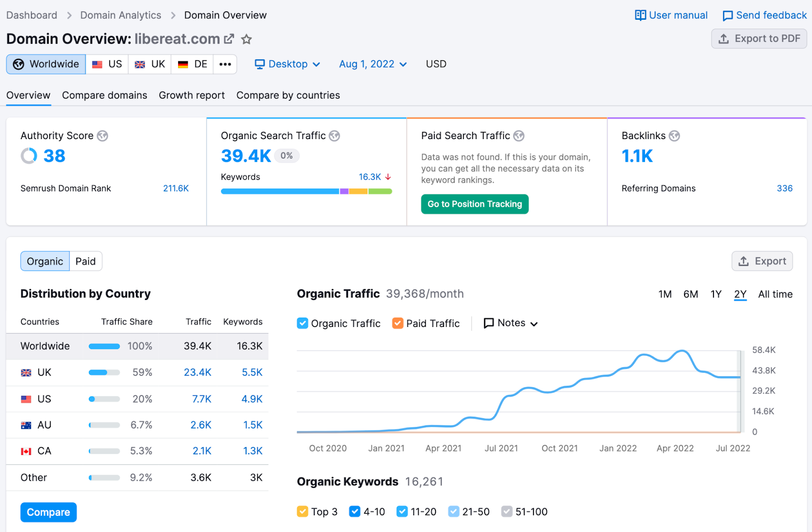Select the 1M chart time range
This screenshot has height=532, width=812.
pos(665,294)
